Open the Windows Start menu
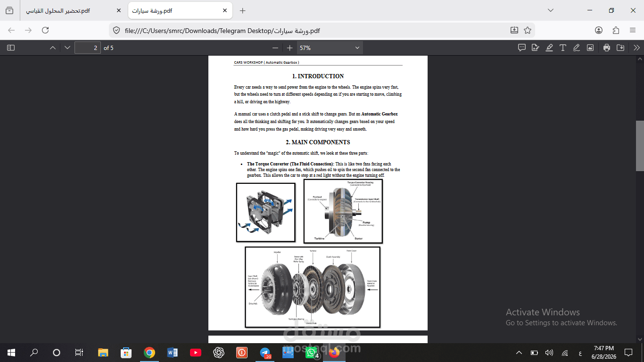This screenshot has width=644, height=362. tap(11, 353)
